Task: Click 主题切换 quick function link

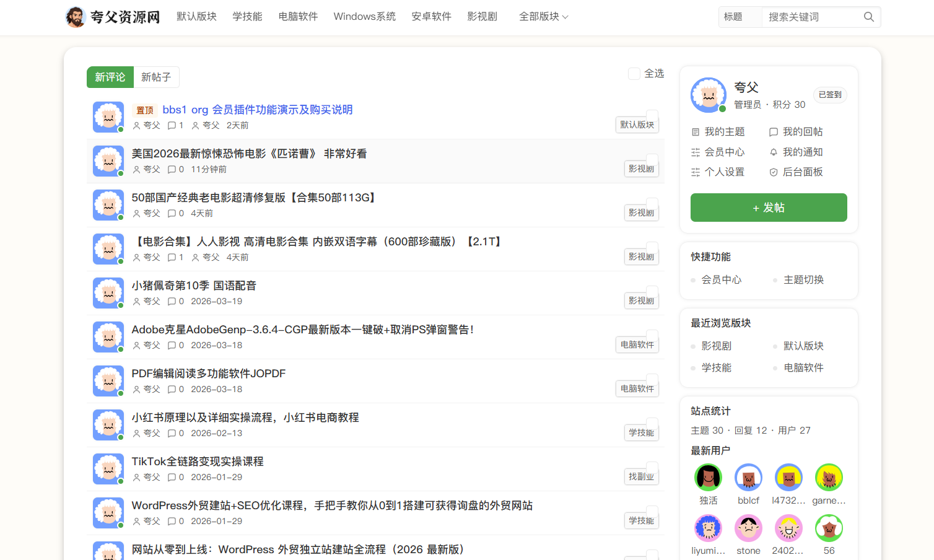Action: pos(803,280)
